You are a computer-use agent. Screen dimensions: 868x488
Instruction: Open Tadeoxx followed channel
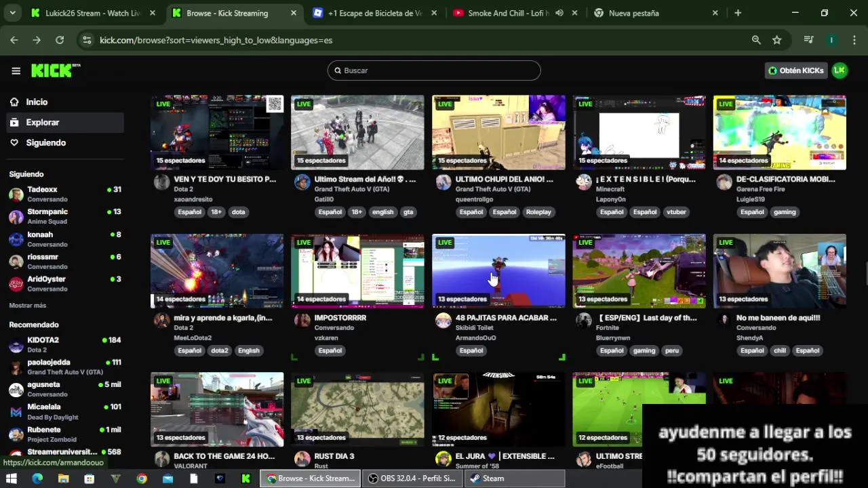[x=65, y=194]
